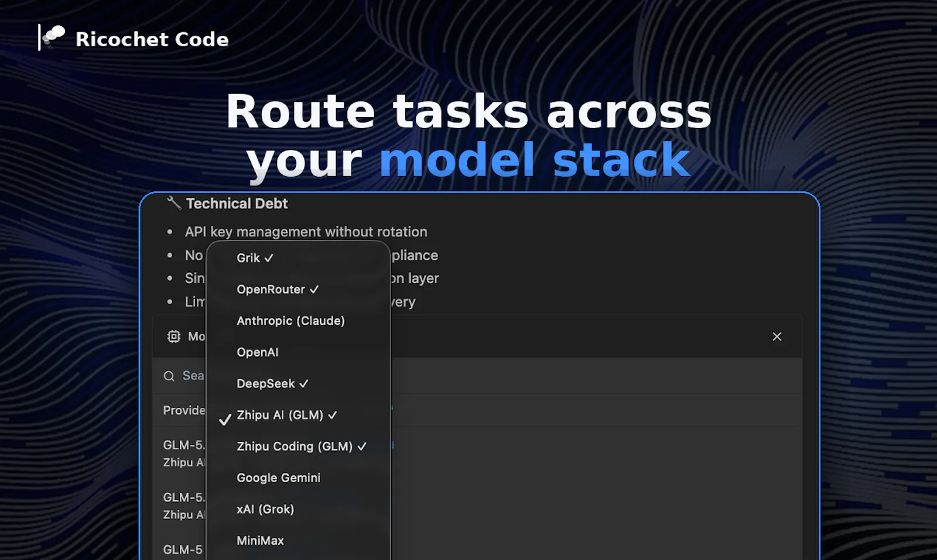Pick OpenAI from the provider menu
Screen dimensions: 937x560
[298, 352]
